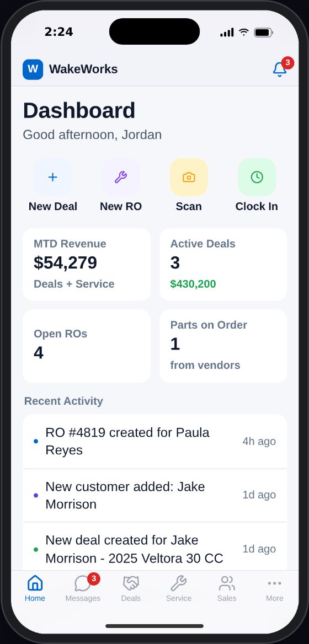Screen dimensions: 309x644
Task: Tap the home indicator bar
Action: pyautogui.click(x=154, y=626)
